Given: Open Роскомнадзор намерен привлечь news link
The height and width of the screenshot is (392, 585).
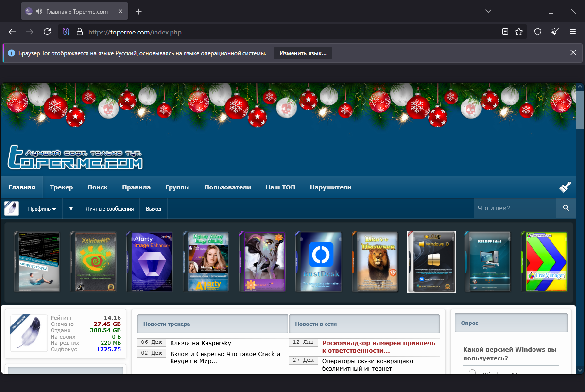Looking at the screenshot, I should [379, 346].
